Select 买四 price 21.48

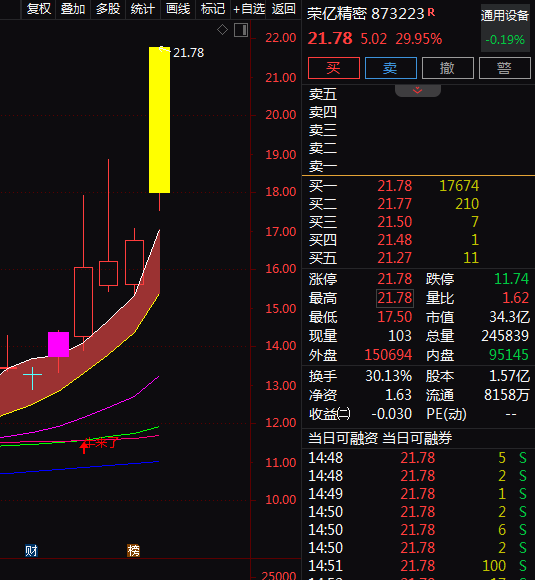pos(394,240)
